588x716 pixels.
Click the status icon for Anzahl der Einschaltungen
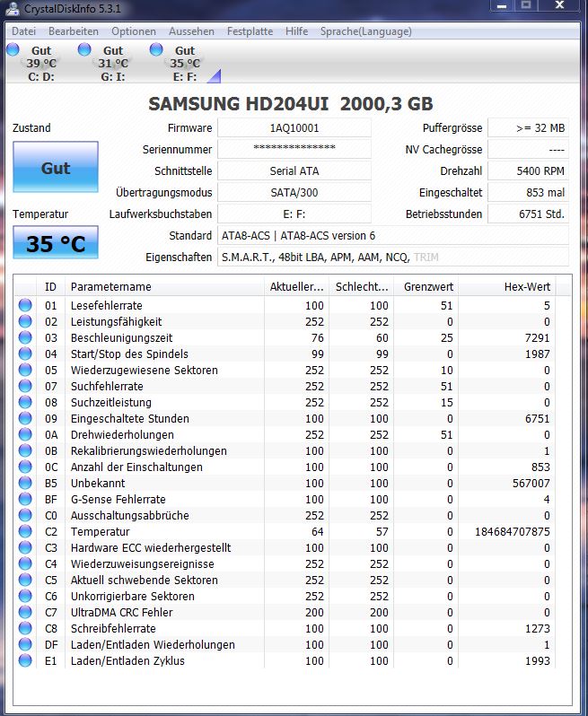click(25, 467)
